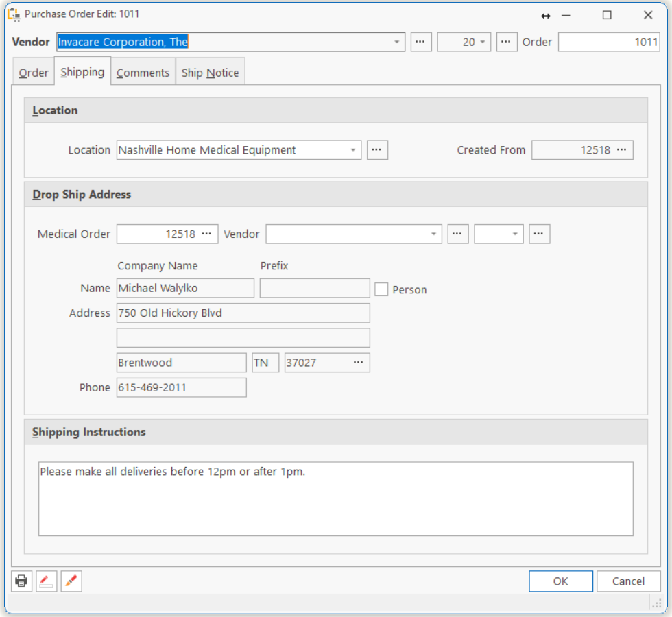Check the Person checkbox
Screen dimensions: 672x617
click(382, 289)
